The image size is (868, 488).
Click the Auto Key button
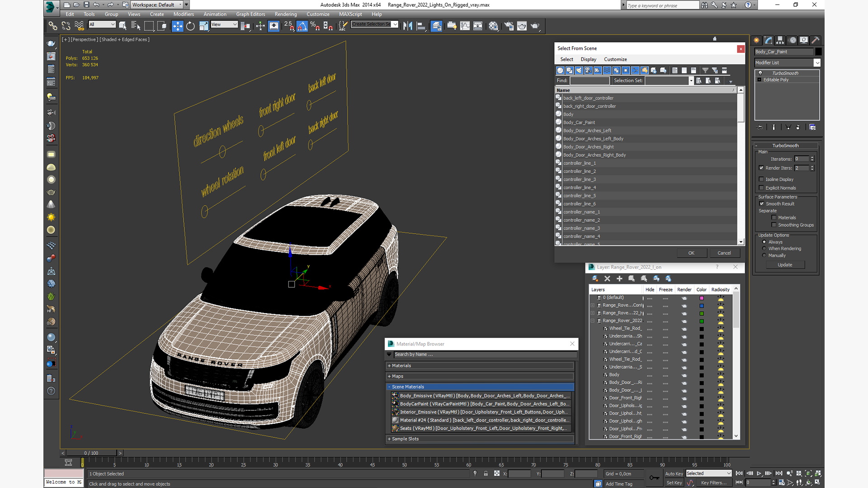coord(674,474)
